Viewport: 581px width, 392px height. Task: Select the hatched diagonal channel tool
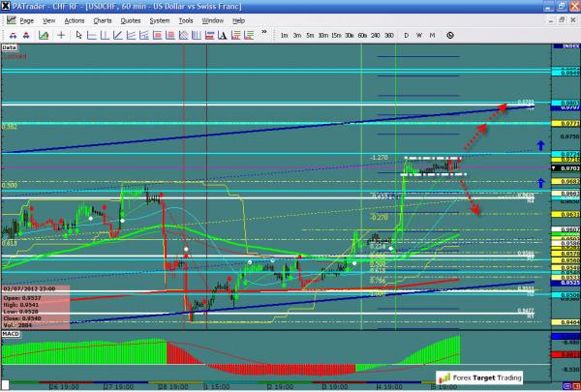[183, 36]
